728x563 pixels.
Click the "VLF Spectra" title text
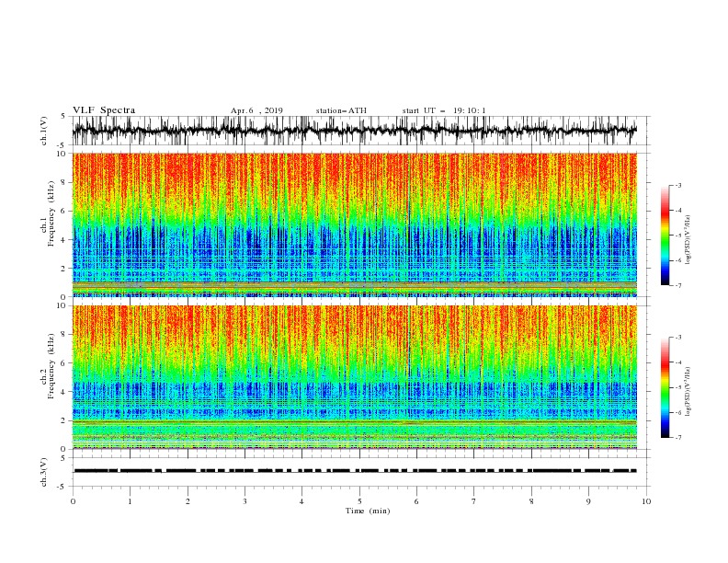click(104, 110)
